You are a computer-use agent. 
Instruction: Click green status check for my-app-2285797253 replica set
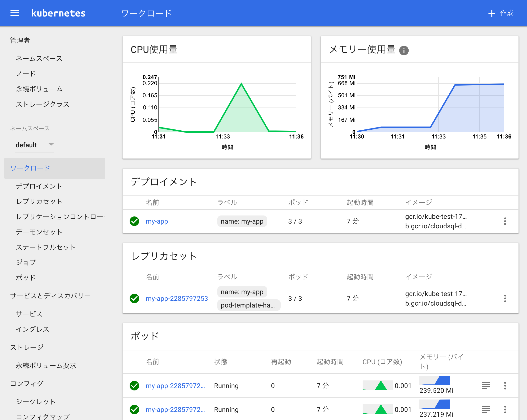134,298
